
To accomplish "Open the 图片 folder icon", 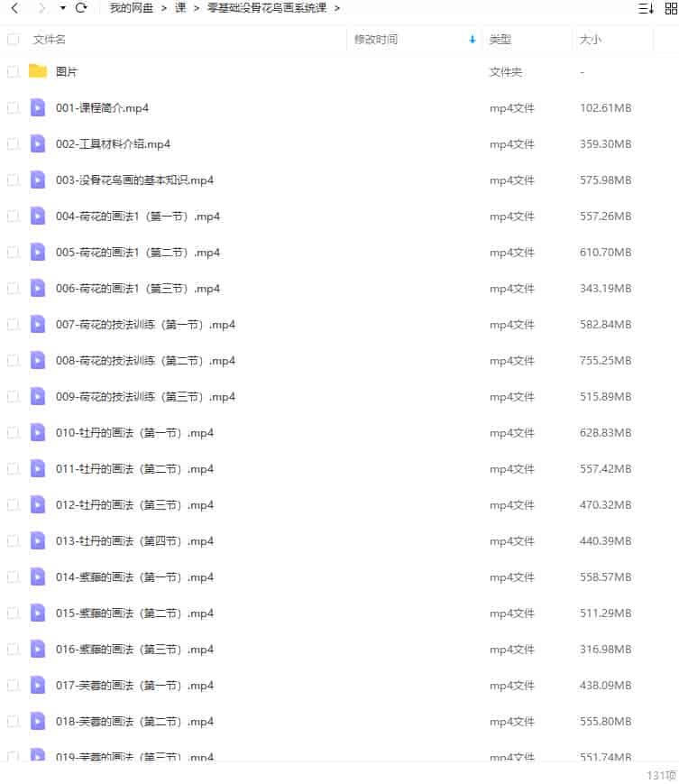I will coord(38,71).
